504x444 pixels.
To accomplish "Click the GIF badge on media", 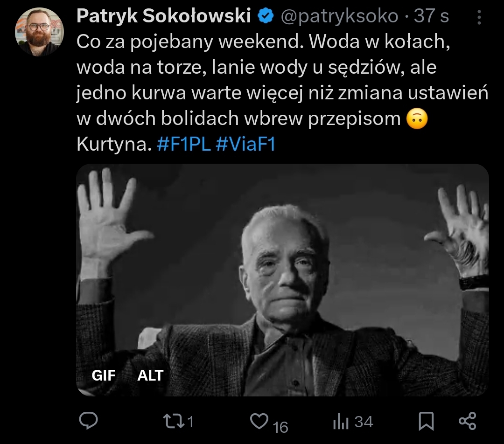I will pos(104,375).
